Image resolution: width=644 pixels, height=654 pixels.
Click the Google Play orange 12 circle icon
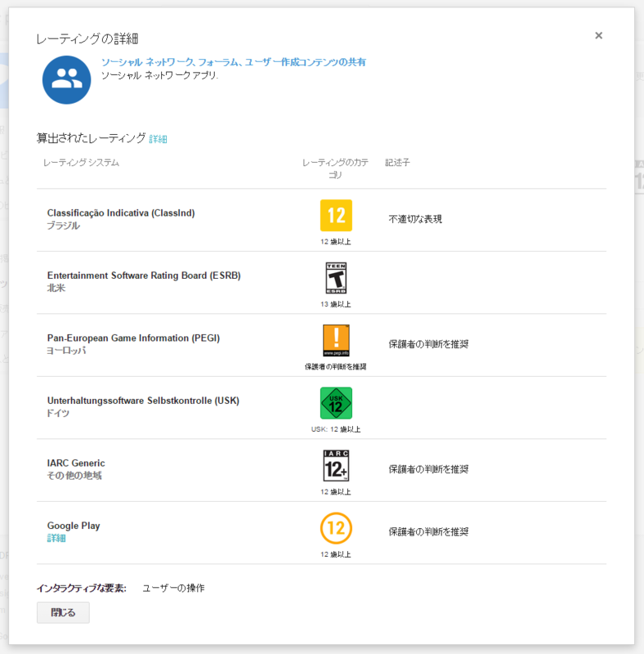[336, 528]
